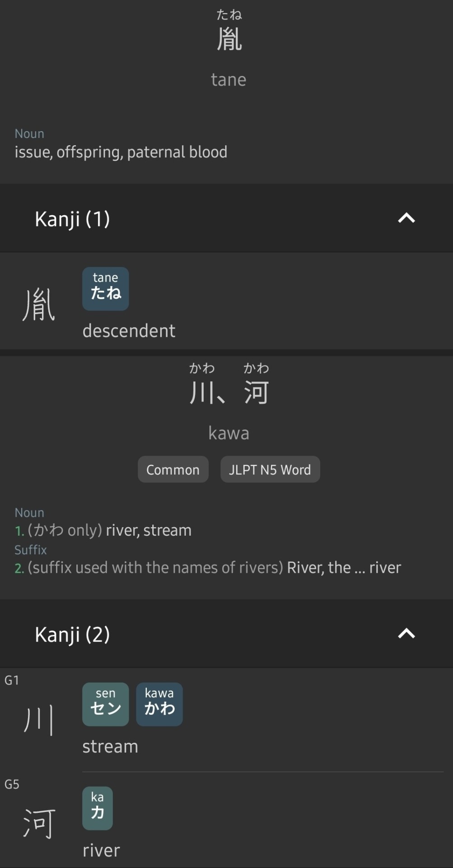Collapse the Kanji (2) section chevron
453x868 pixels.
(x=406, y=634)
